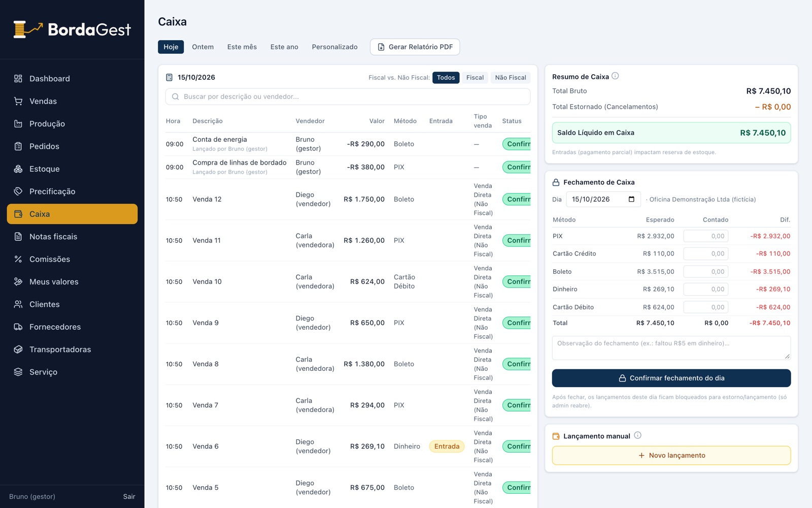Click the closing observation text area
The height and width of the screenshot is (508, 812).
671,348
